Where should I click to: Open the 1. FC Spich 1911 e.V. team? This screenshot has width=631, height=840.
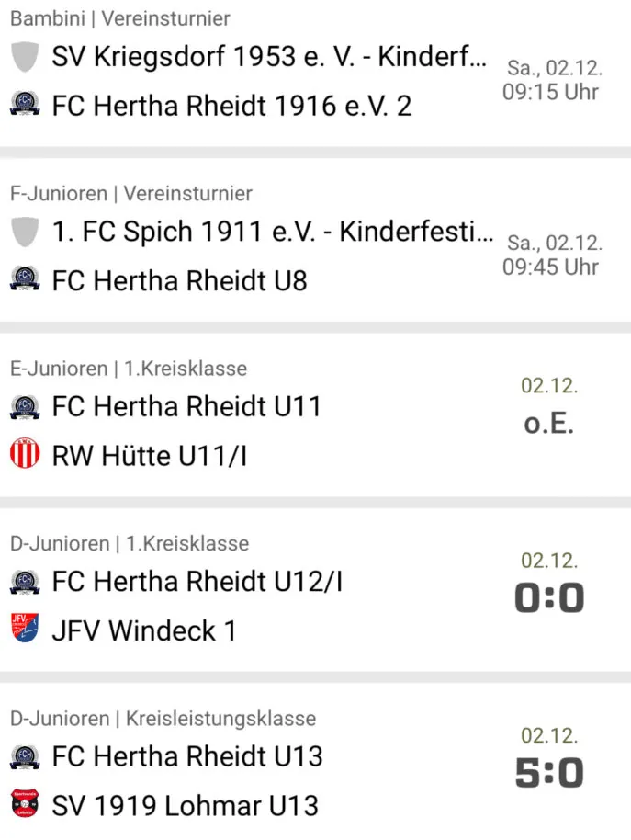(273, 232)
